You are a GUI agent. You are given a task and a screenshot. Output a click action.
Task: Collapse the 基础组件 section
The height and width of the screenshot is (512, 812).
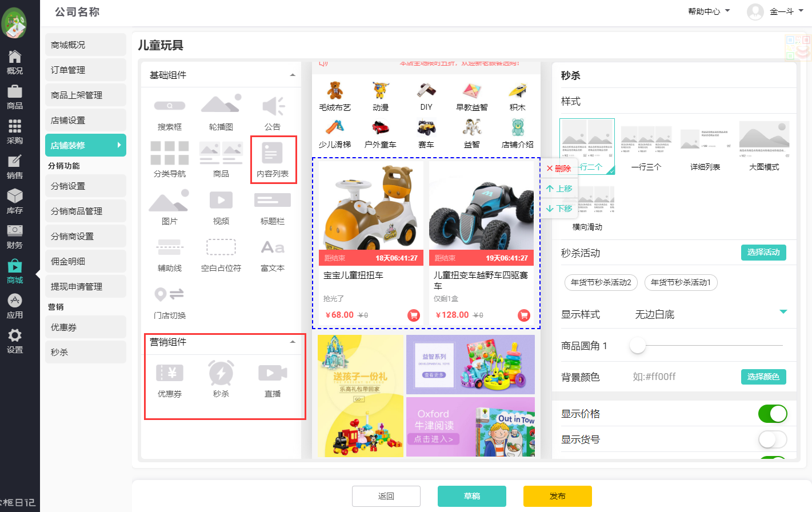coord(293,75)
